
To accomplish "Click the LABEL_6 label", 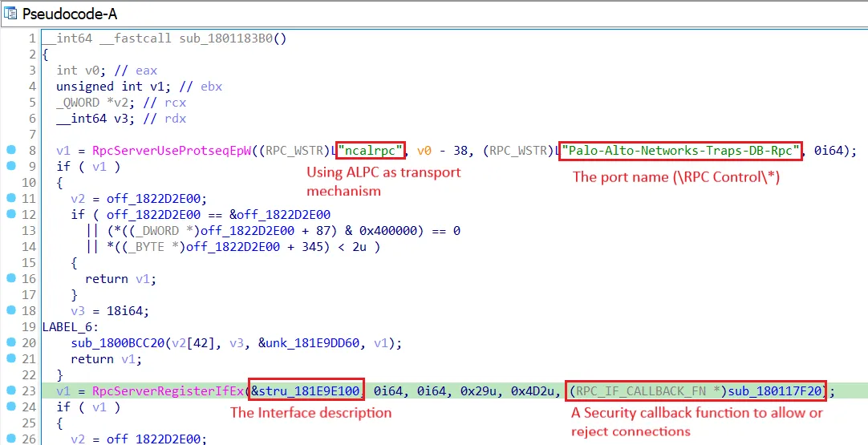I will pyautogui.click(x=71, y=327).
